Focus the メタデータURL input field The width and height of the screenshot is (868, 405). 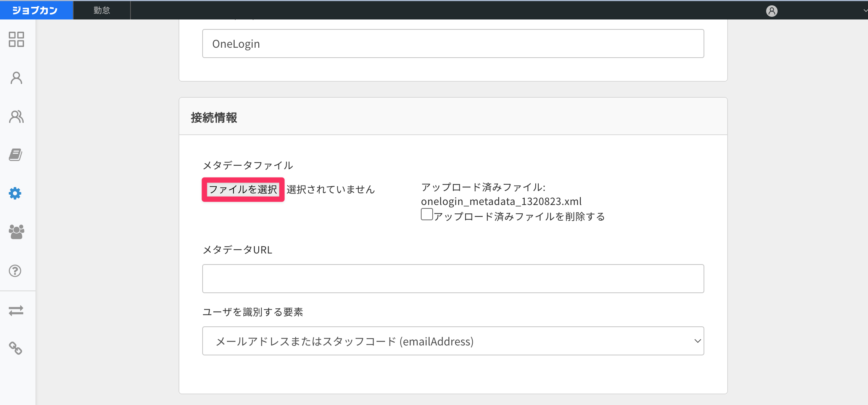(x=453, y=279)
